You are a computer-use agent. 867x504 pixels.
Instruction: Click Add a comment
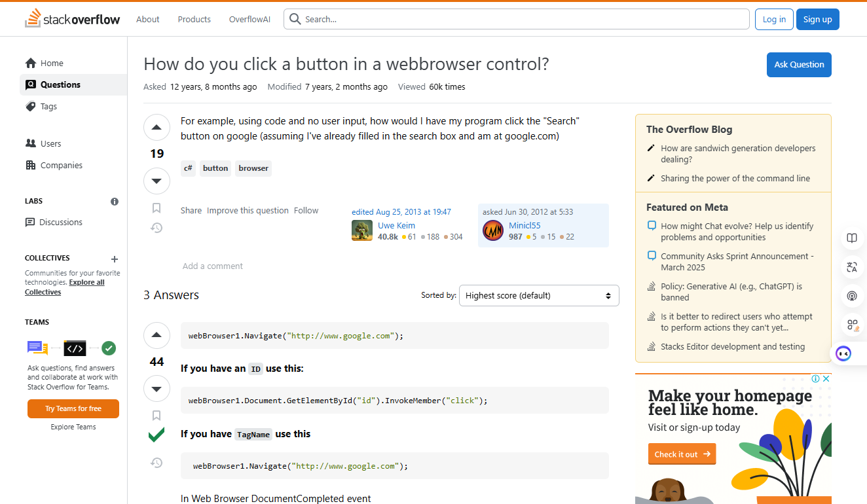click(213, 266)
